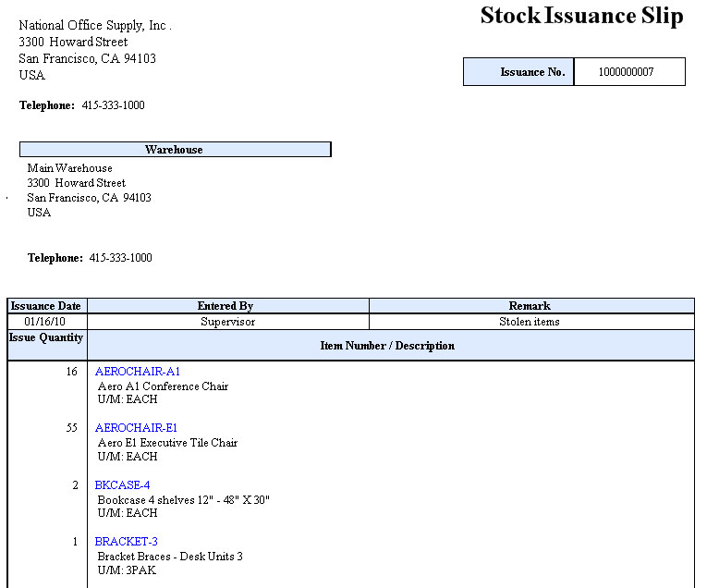
Task: Select the issuance number 1000000007 field
Action: click(628, 72)
